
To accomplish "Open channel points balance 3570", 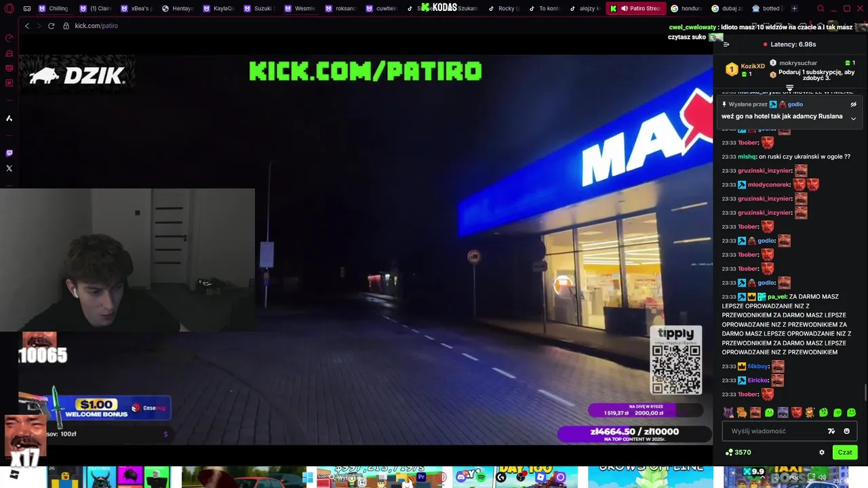I will (x=738, y=452).
